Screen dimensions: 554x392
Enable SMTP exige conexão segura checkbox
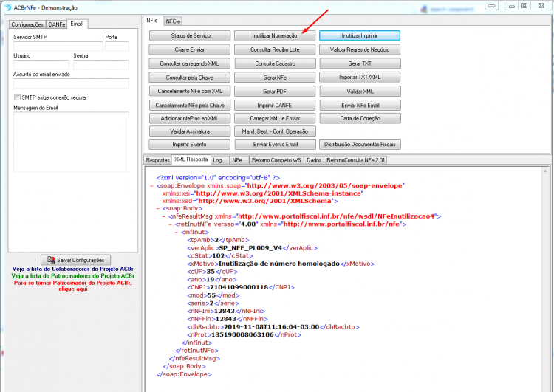(17, 97)
